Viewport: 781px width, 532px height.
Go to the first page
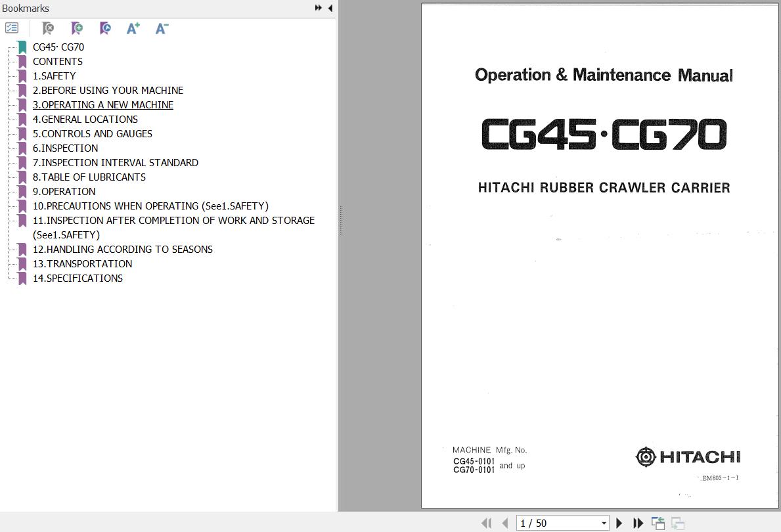[486, 523]
